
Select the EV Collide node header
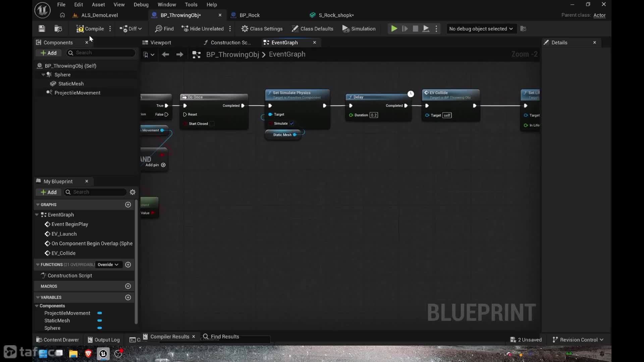(450, 95)
